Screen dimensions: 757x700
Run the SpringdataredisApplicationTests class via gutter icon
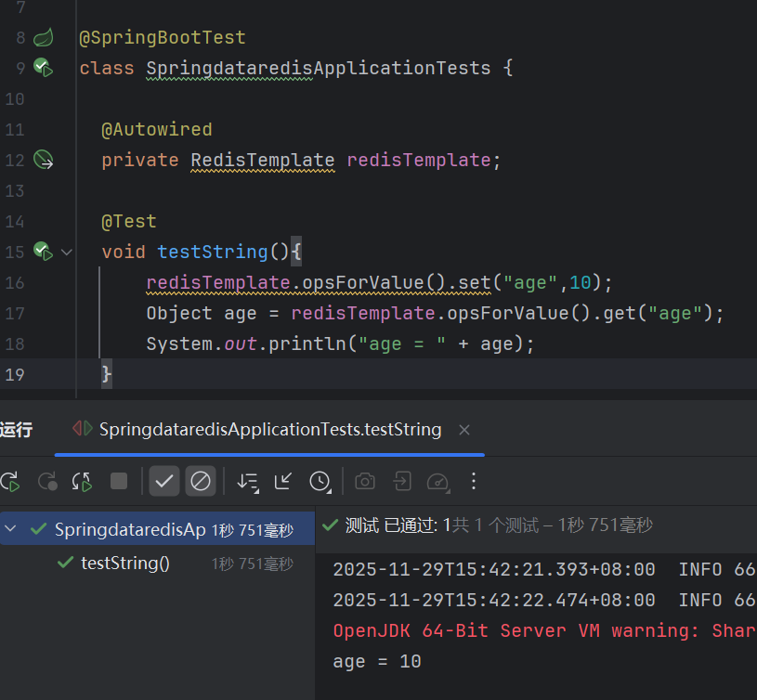(43, 68)
